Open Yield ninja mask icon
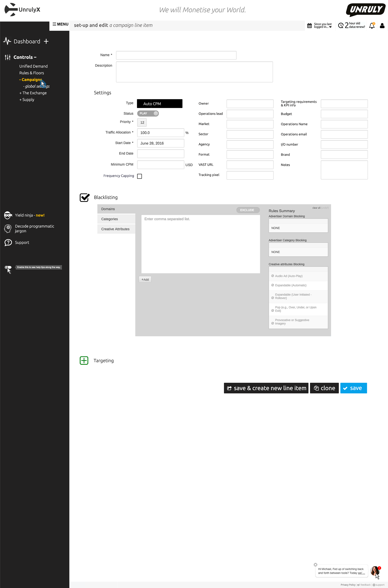Viewport: 388px width, 588px height. coord(8,215)
